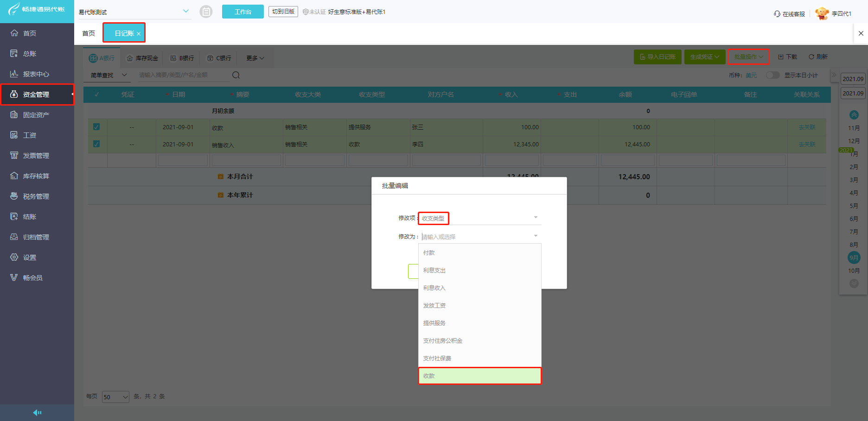Viewport: 868px width, 421px height.
Task: Click the 刷新 refresh button
Action: (818, 57)
